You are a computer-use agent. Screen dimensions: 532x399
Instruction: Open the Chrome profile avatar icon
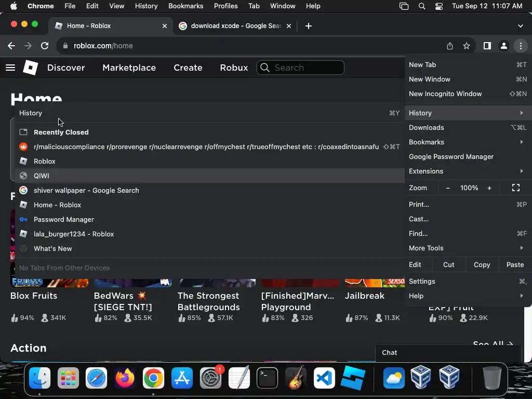(504, 46)
